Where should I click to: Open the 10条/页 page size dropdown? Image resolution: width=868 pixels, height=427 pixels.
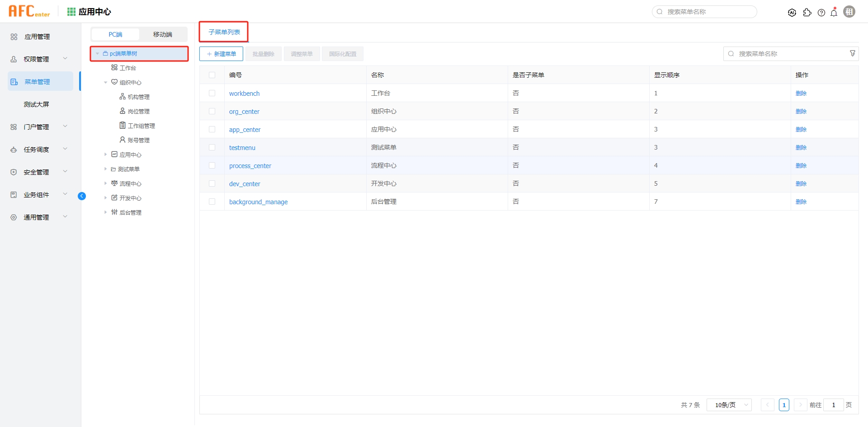point(729,405)
